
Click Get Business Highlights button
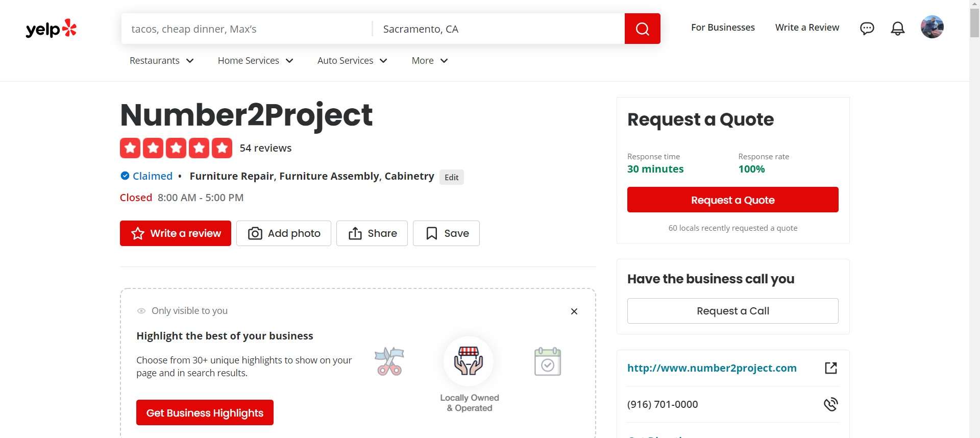pos(205,412)
